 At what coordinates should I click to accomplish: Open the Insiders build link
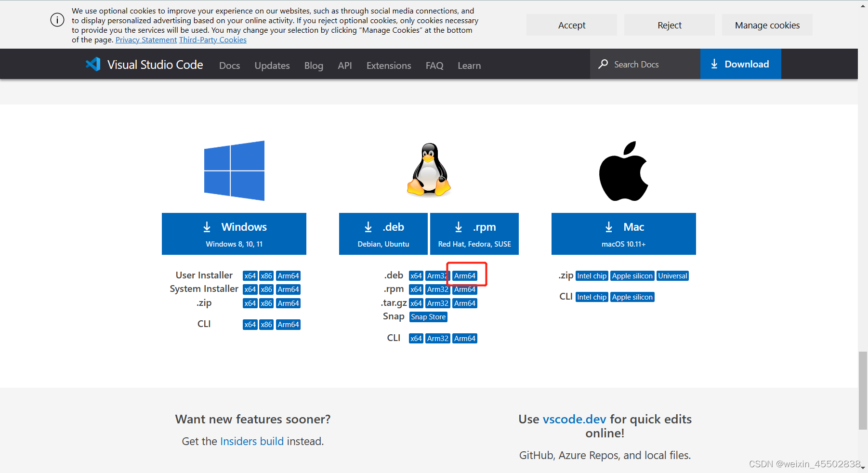pos(252,441)
